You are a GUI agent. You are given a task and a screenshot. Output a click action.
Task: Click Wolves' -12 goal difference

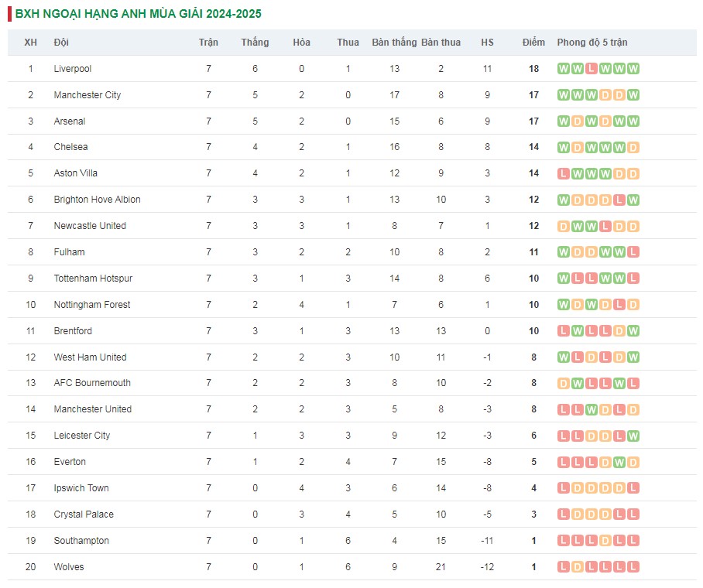point(487,566)
